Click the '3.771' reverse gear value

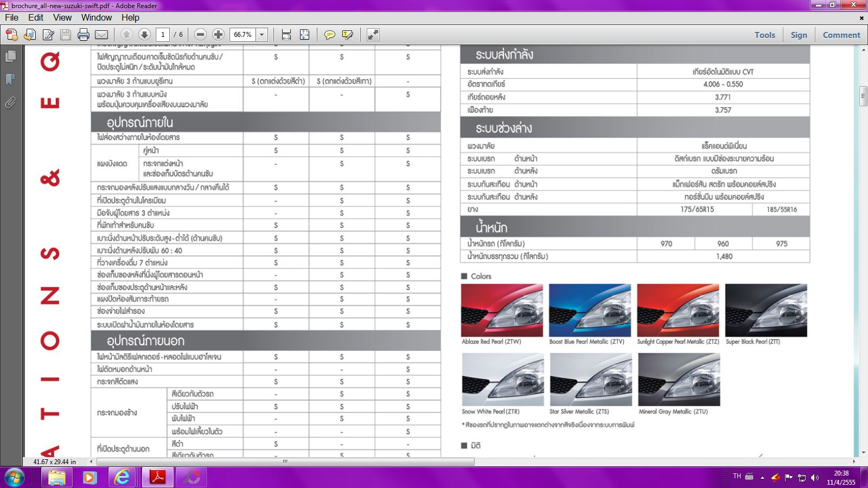[x=723, y=98]
